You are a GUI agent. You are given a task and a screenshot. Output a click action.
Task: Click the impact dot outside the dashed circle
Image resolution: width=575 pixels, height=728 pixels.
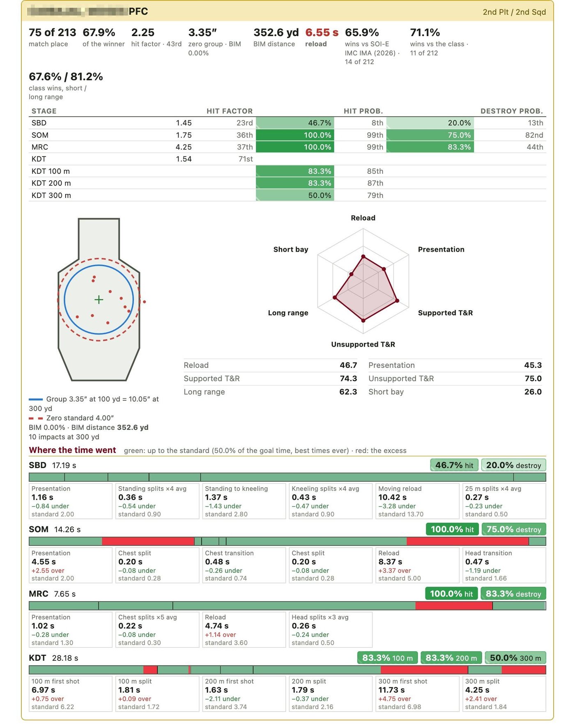(144, 302)
